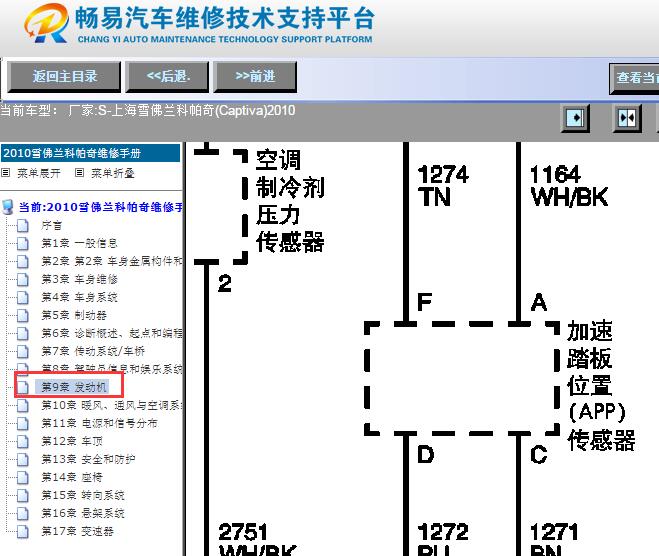Click the 当前车型 Captiva 2010 model text
Image resolution: width=659 pixels, height=556 pixels.
coord(148,111)
